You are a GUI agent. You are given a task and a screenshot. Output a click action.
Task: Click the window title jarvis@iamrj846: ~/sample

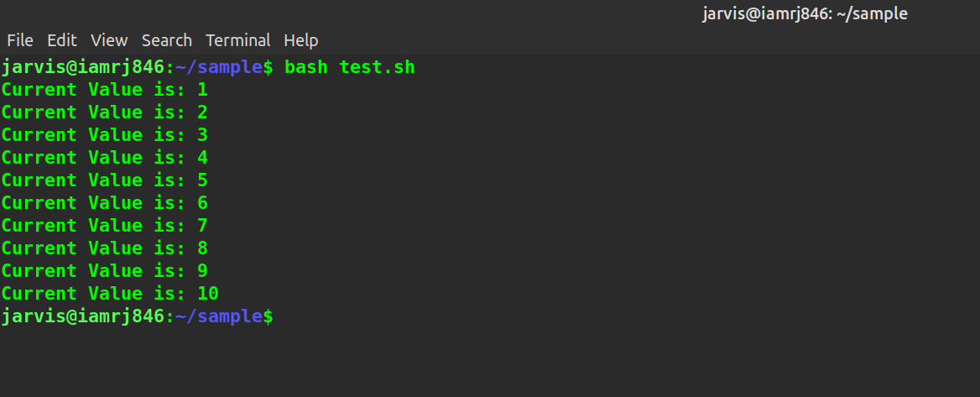(x=805, y=13)
